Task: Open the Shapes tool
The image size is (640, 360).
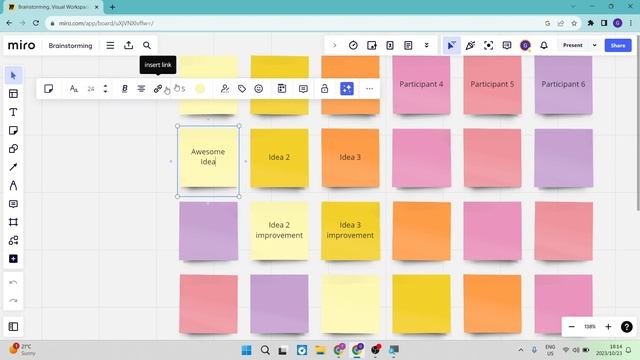Action: pyautogui.click(x=13, y=149)
